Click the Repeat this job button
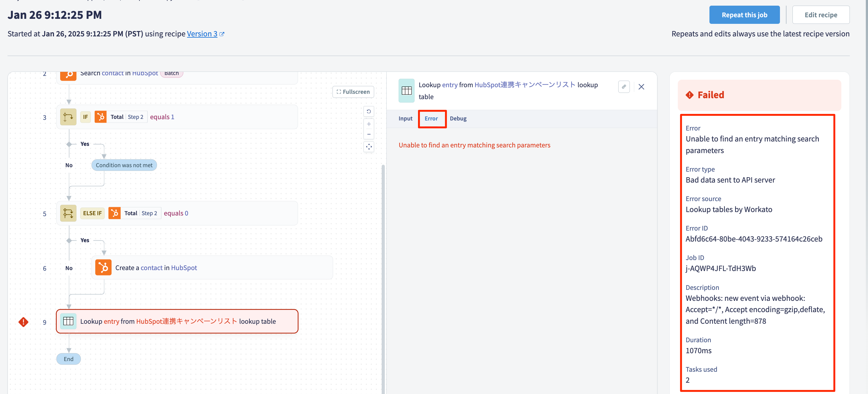The width and height of the screenshot is (868, 394). point(744,15)
